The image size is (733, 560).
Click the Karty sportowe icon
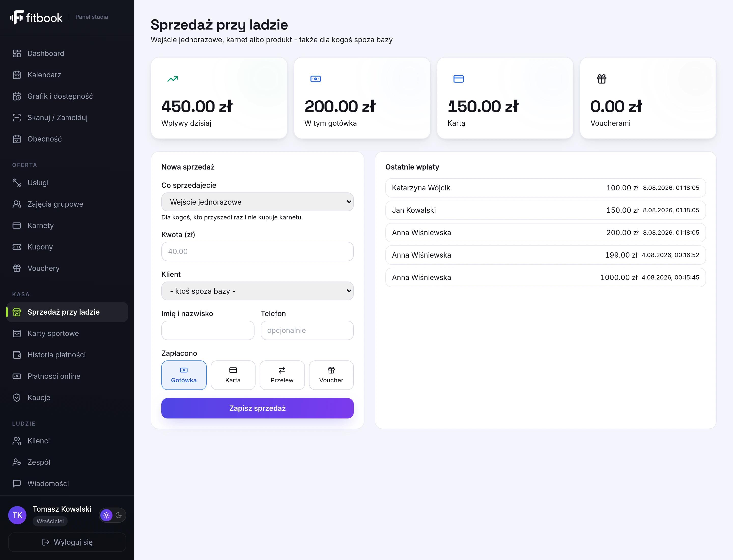(17, 333)
